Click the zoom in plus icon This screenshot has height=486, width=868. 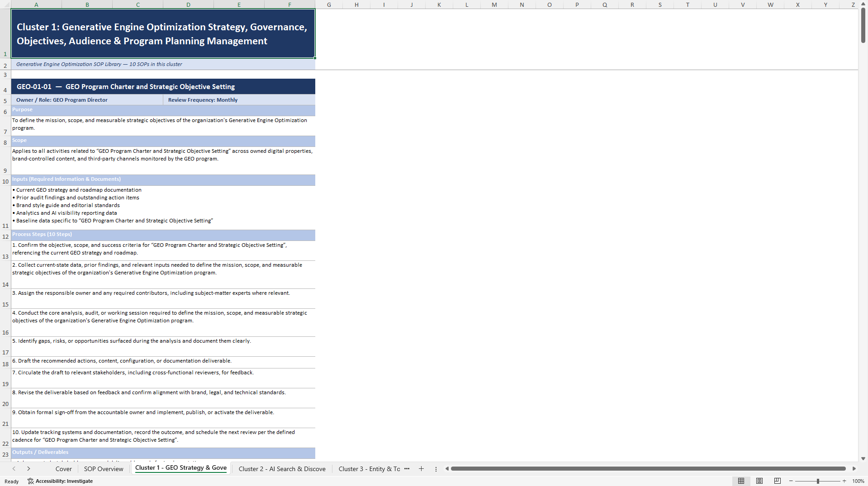(844, 481)
